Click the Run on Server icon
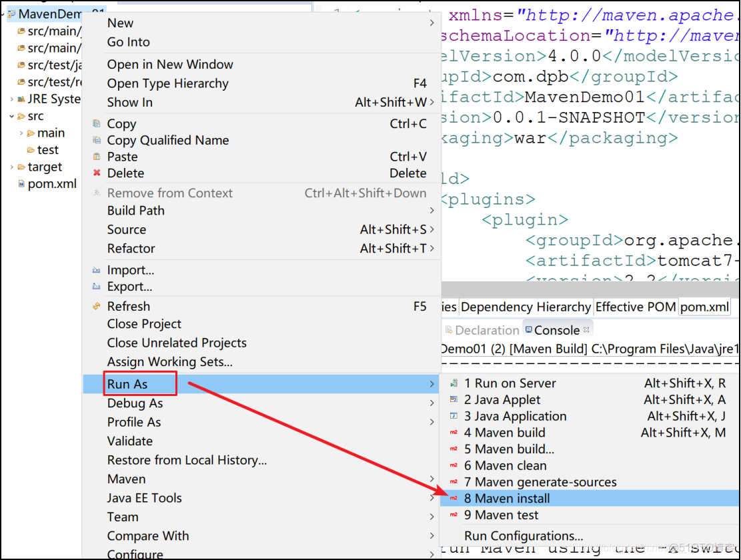The image size is (741, 560). (454, 383)
